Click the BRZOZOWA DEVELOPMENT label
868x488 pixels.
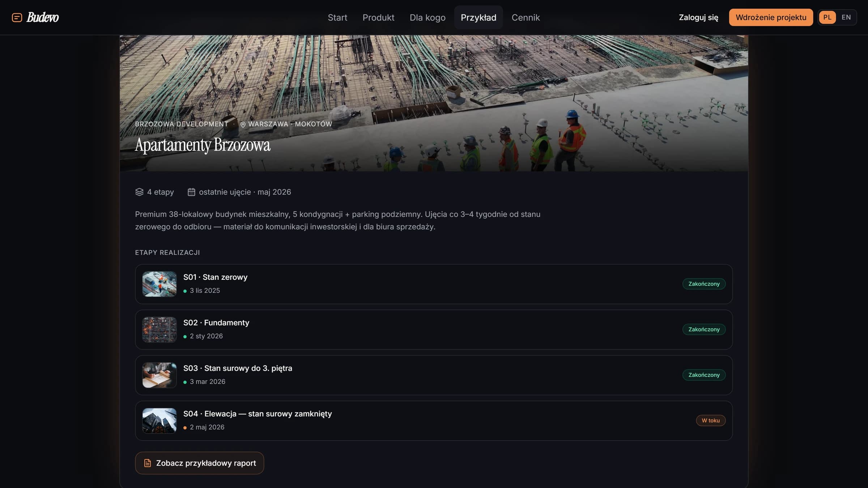[x=182, y=124]
